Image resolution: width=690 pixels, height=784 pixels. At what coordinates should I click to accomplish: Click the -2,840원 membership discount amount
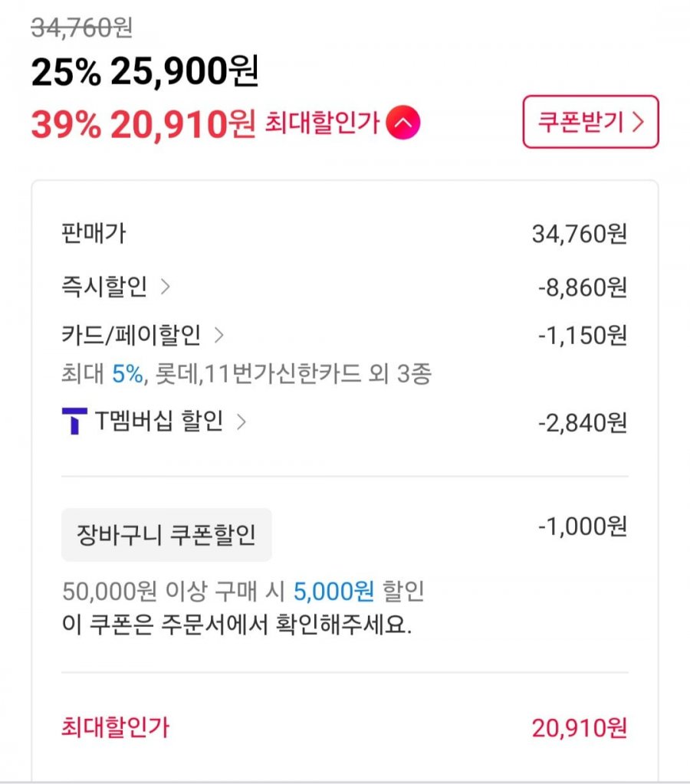(583, 423)
